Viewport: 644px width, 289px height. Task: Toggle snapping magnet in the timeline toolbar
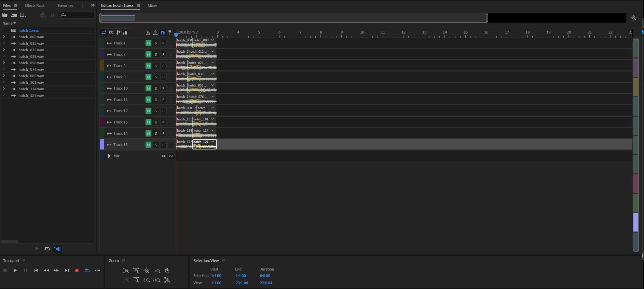[163, 33]
